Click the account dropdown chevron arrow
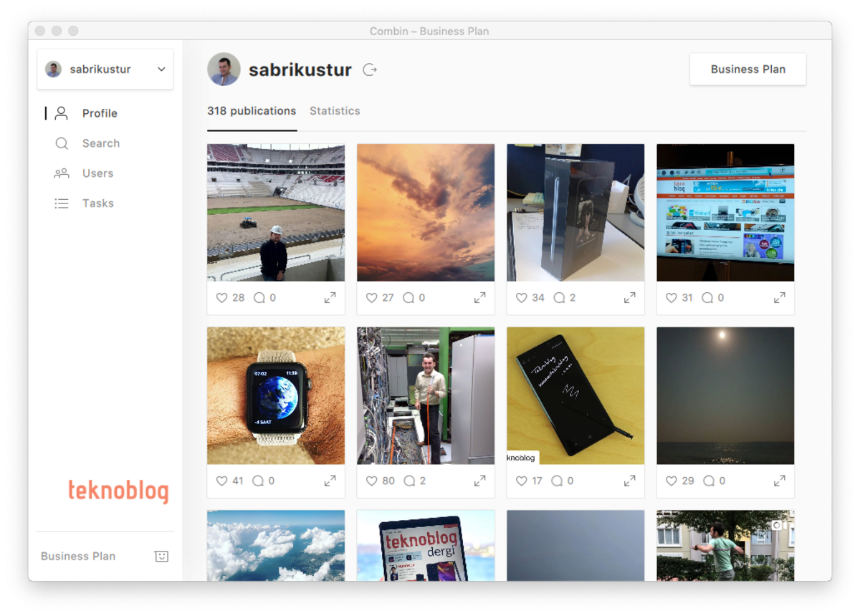The height and width of the screenshot is (616, 860). (161, 69)
